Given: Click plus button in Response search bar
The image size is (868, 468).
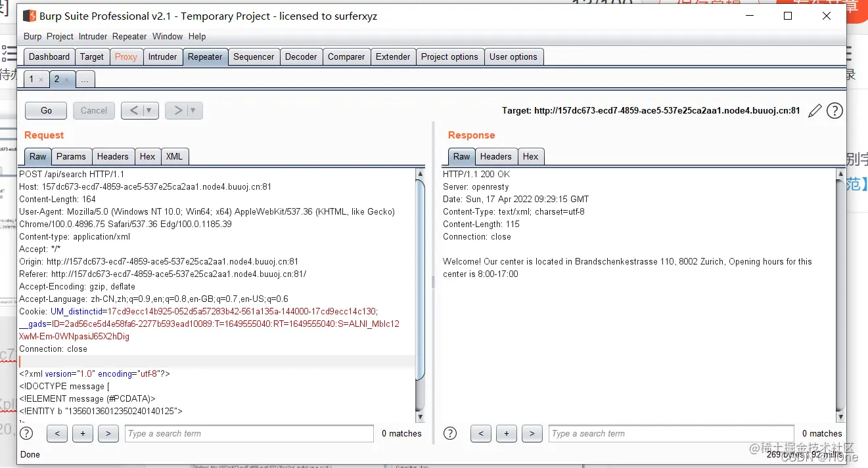Looking at the screenshot, I should [x=507, y=433].
